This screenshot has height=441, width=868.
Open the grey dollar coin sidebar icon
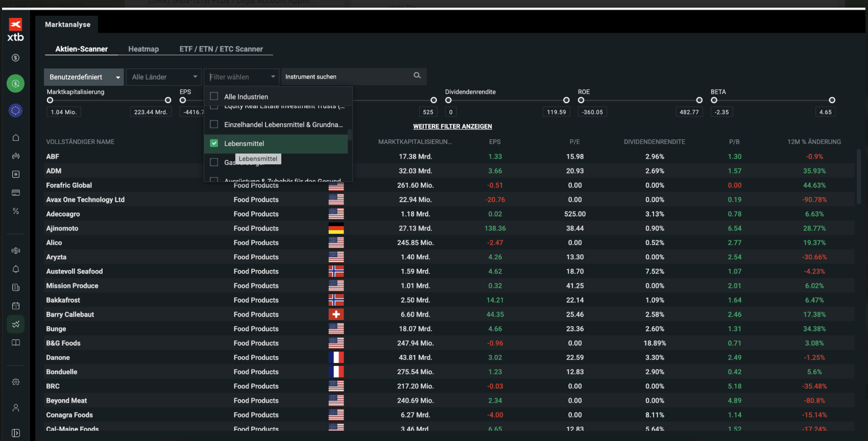coord(15,58)
